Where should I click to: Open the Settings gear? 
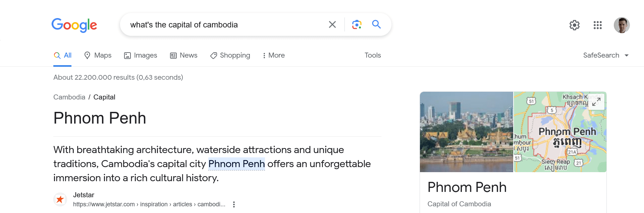pos(574,25)
